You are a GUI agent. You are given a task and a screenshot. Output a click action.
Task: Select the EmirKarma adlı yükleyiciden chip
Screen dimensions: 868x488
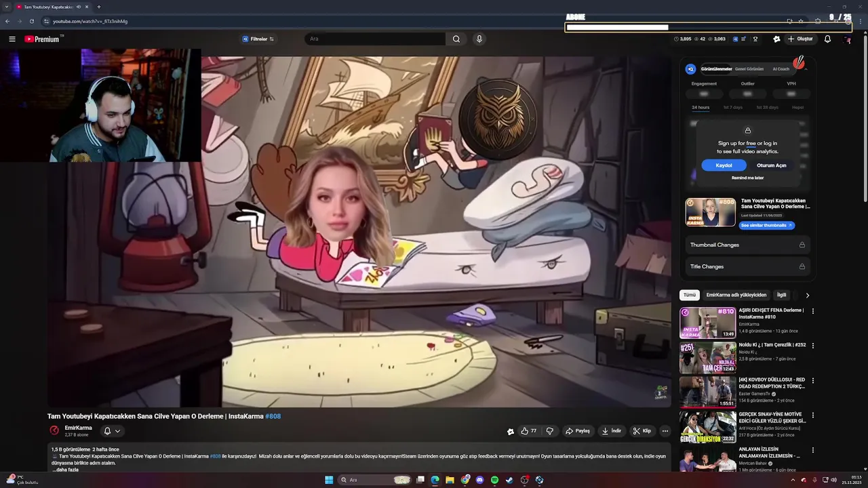[x=736, y=296]
